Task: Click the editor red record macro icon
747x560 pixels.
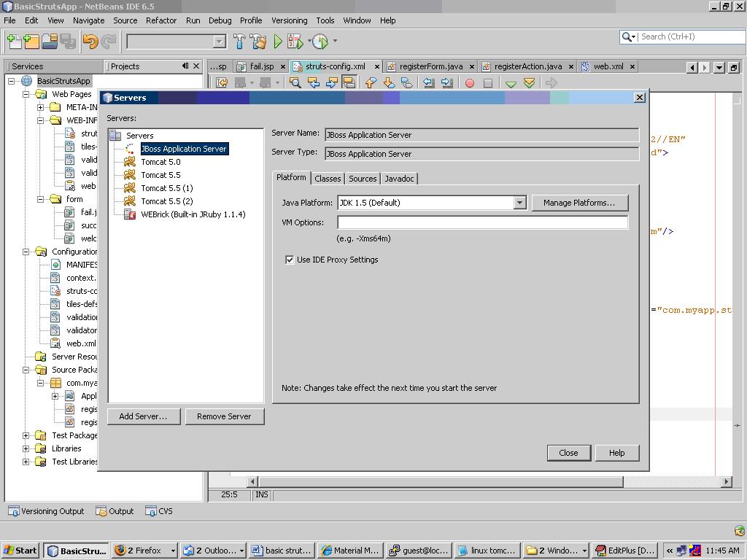Action: pyautogui.click(x=469, y=83)
